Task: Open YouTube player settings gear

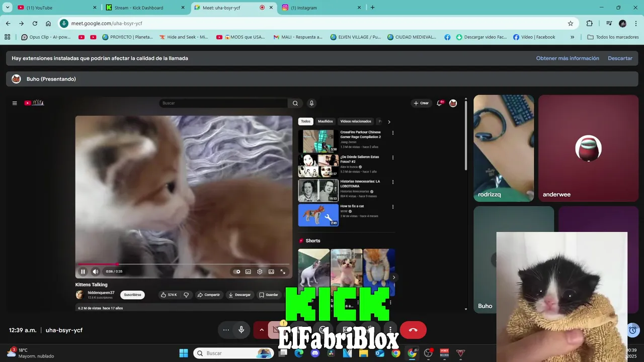Action: [x=260, y=271]
